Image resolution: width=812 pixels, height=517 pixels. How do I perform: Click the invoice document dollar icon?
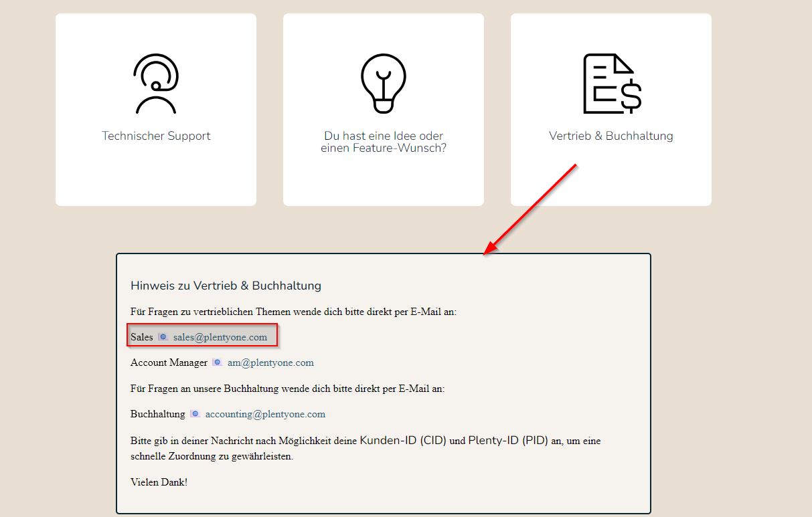coord(611,84)
